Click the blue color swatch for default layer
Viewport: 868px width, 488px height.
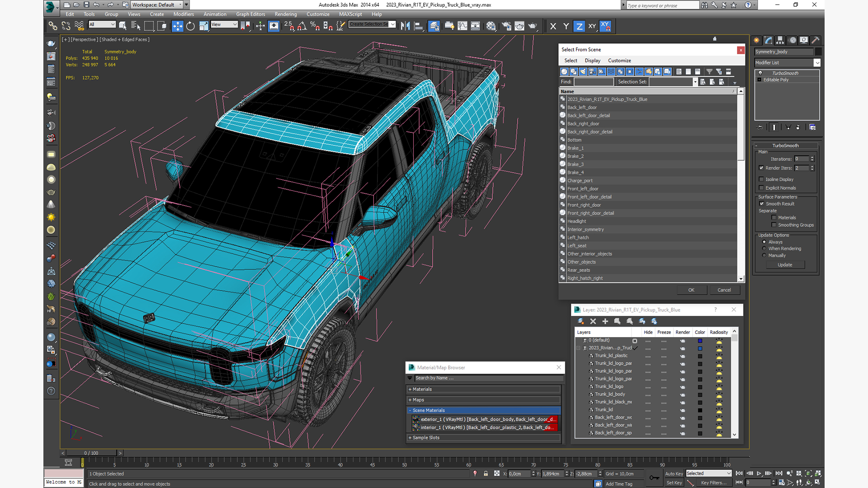[700, 341]
